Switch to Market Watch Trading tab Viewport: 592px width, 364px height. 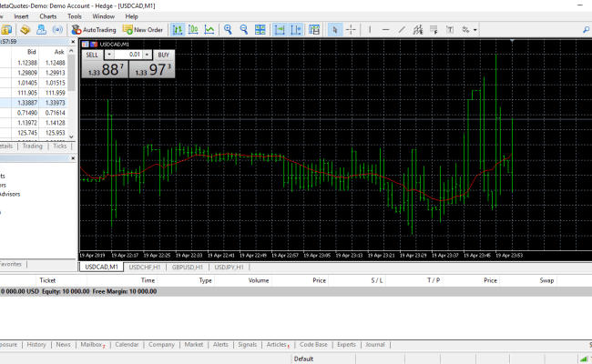[x=32, y=146]
